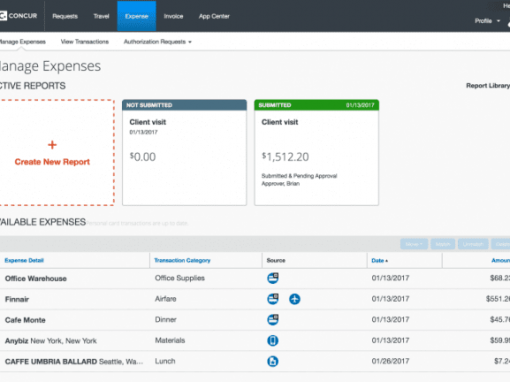The height and width of the screenshot is (382, 510).
Task: Click the blue plus icon in Finnair row
Action: click(294, 299)
